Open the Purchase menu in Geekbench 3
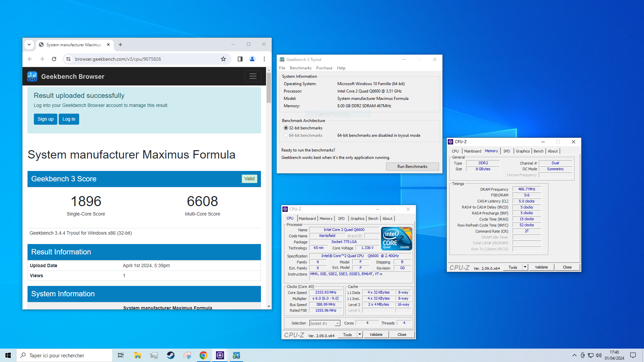 coord(324,68)
